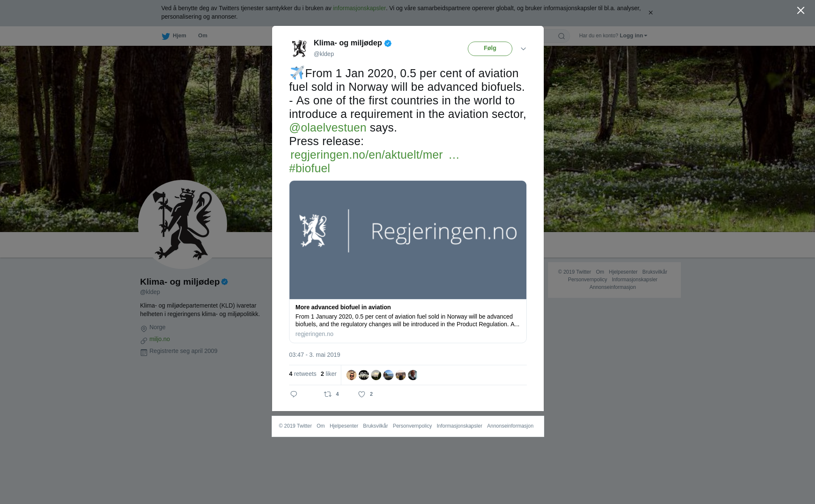
Task: Open the miljo.no profile website link
Action: pos(160,339)
